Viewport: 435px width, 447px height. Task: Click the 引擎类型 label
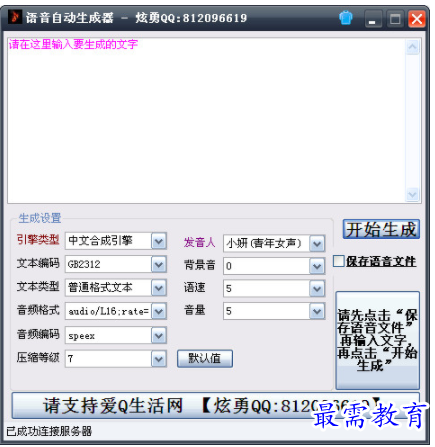(x=38, y=240)
